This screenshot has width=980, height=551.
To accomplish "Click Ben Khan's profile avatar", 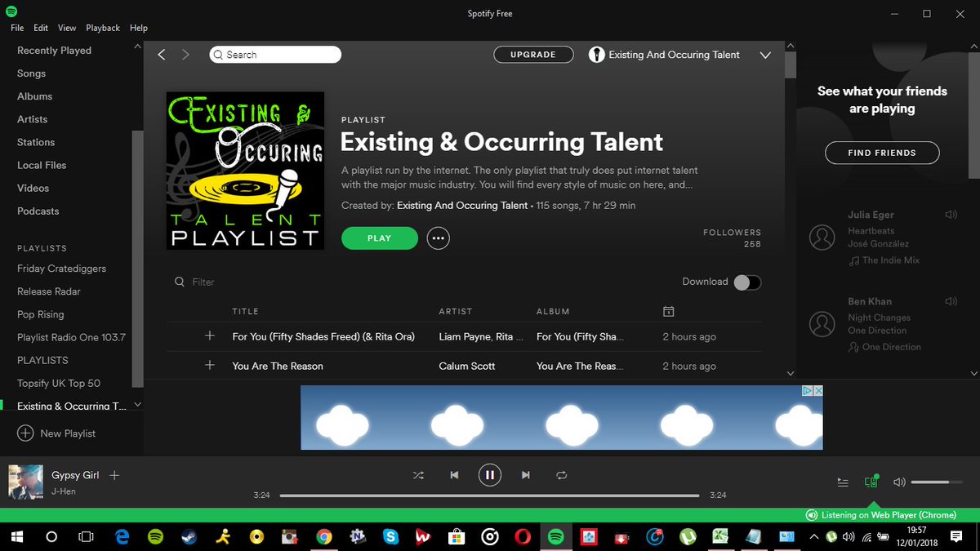I will point(822,324).
